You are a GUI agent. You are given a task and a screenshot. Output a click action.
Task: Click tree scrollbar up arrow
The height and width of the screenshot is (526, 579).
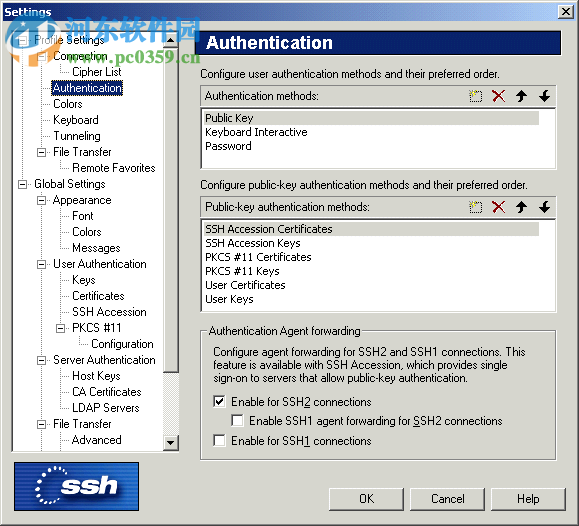170,40
